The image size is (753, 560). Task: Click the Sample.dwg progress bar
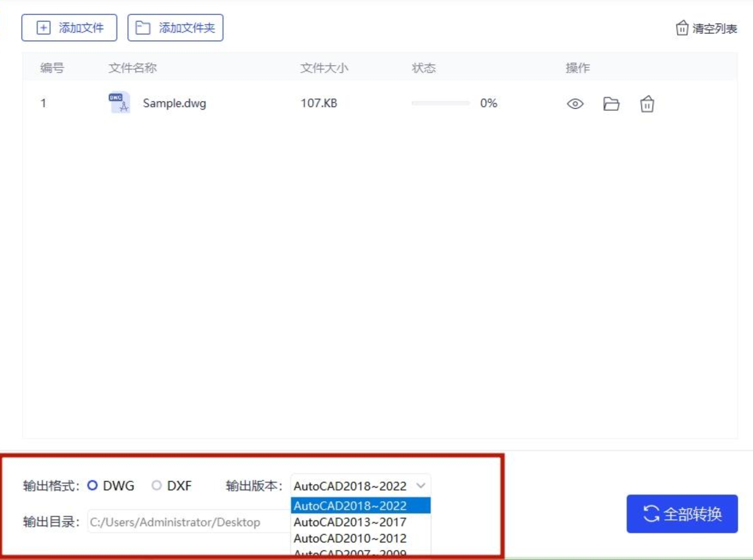coord(440,103)
